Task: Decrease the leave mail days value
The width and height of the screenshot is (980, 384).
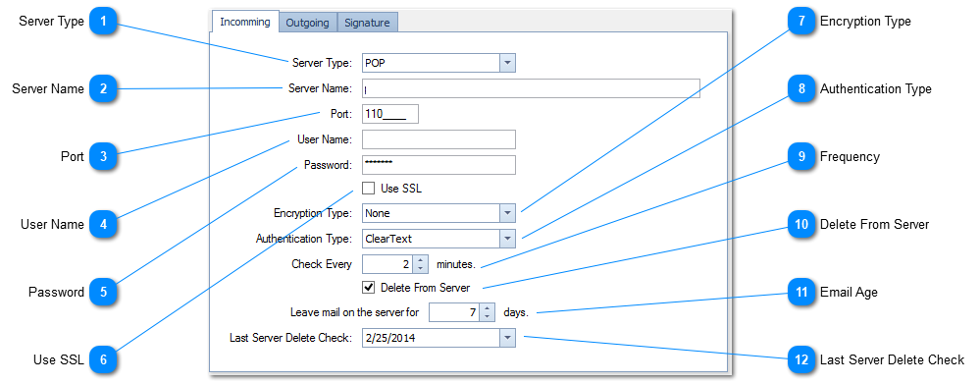Action: click(x=488, y=316)
